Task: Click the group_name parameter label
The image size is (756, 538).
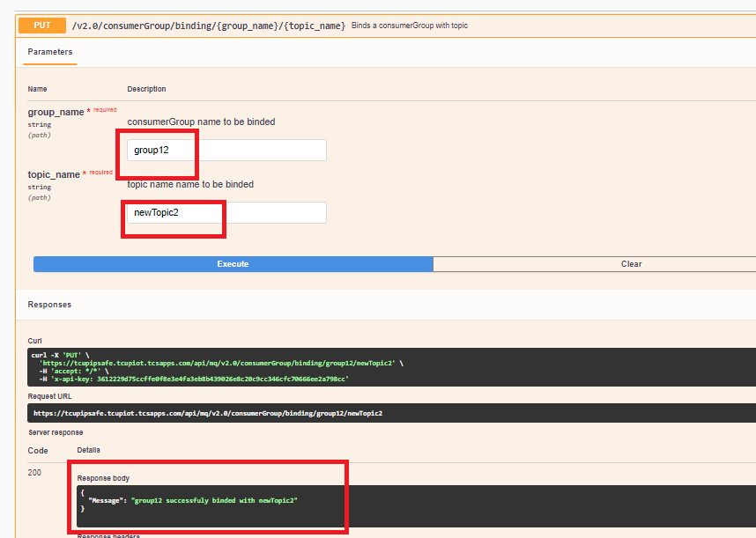Action: click(56, 112)
